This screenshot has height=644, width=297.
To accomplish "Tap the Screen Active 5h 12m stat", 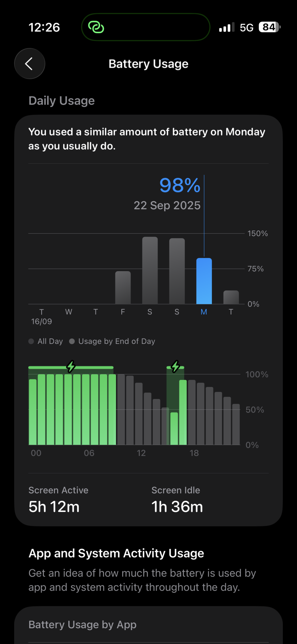I will (x=54, y=500).
